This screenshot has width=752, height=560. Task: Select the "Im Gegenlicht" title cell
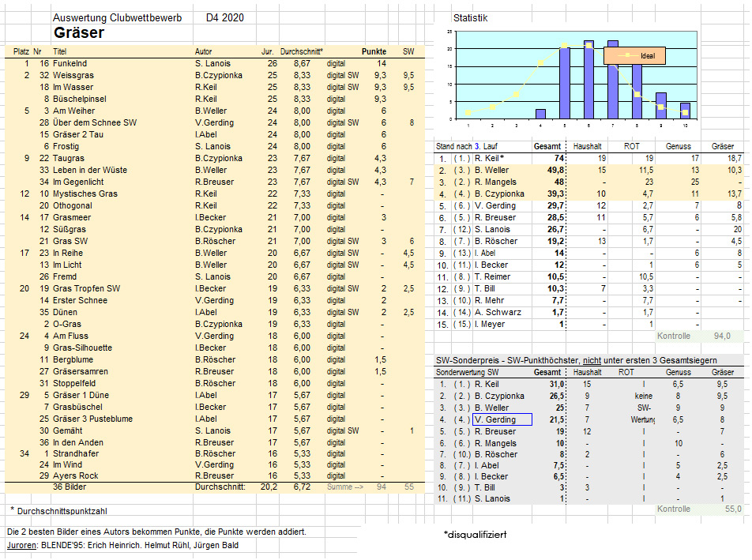[x=78, y=182]
